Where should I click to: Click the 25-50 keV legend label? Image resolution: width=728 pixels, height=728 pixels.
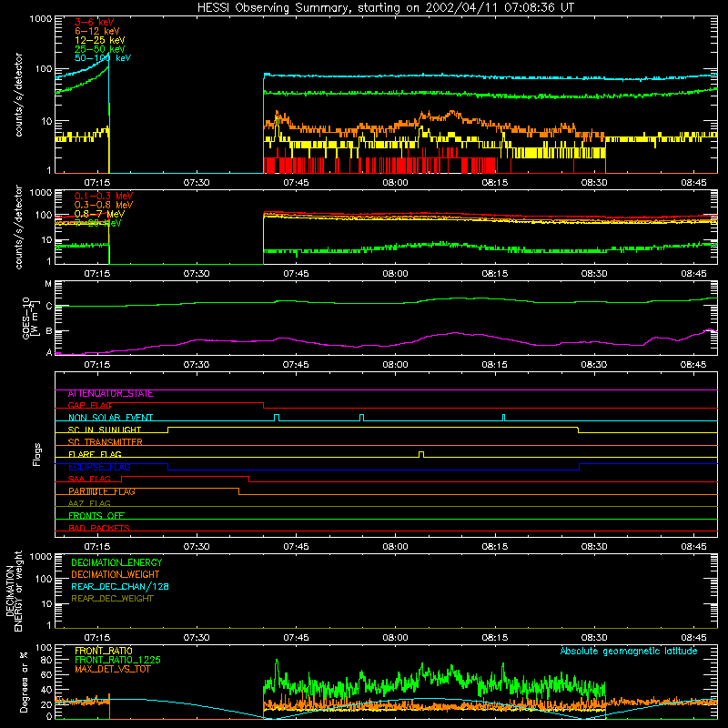click(x=100, y=49)
